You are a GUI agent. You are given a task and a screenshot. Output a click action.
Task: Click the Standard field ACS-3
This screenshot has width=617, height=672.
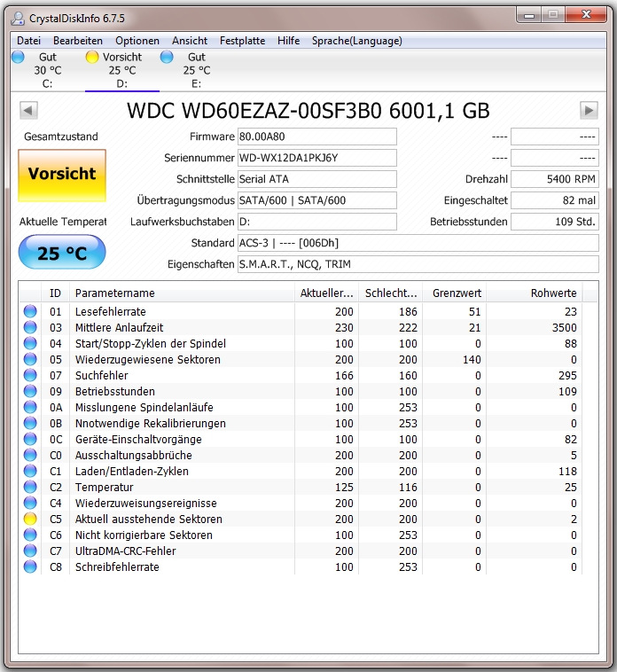[418, 243]
